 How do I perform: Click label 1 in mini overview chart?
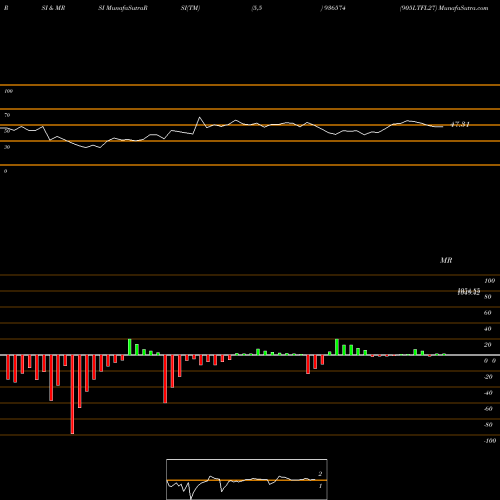(320, 486)
